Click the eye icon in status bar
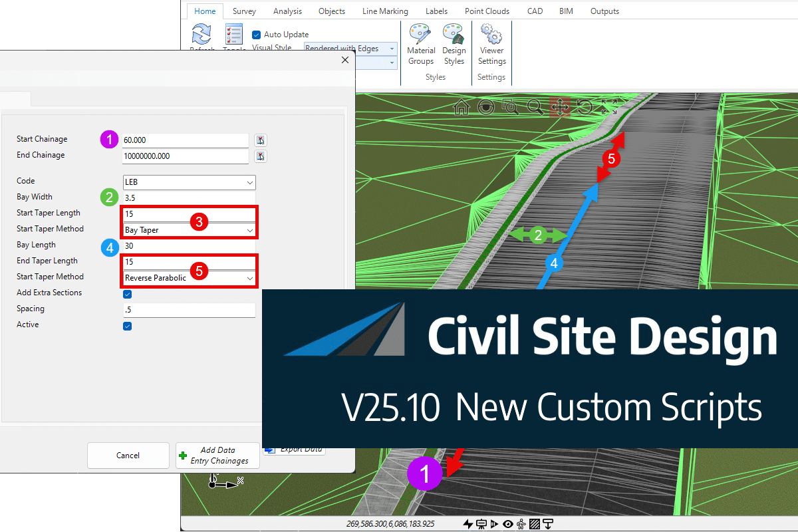Viewport: 798px width, 532px height. (508, 524)
